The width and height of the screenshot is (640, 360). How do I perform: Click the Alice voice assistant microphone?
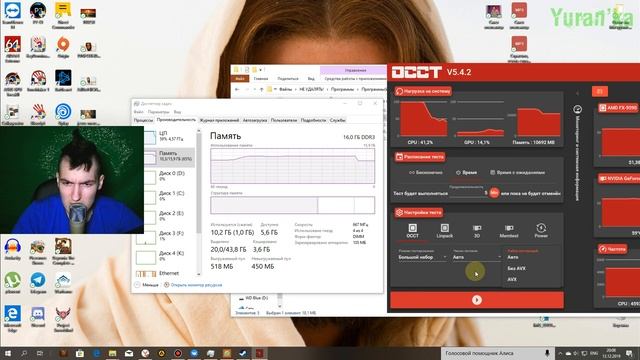547,353
